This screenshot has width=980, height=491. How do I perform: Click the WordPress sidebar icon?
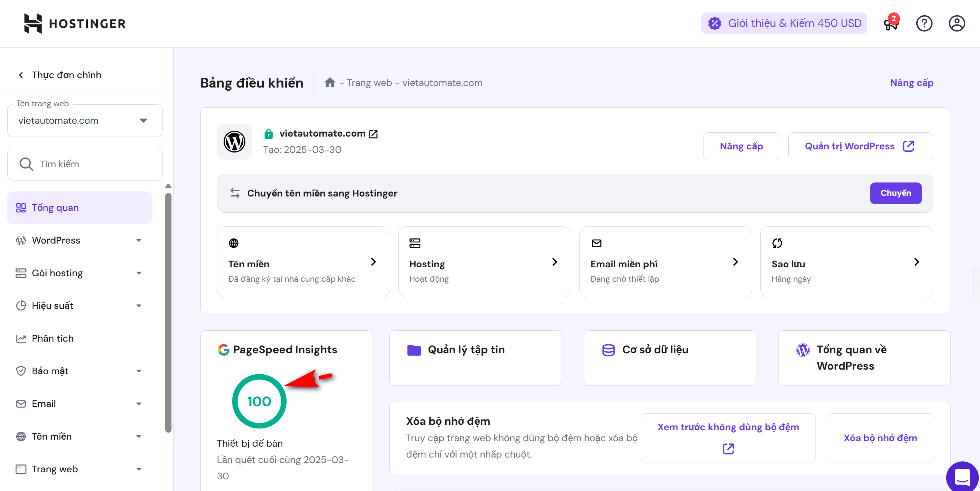tap(21, 240)
